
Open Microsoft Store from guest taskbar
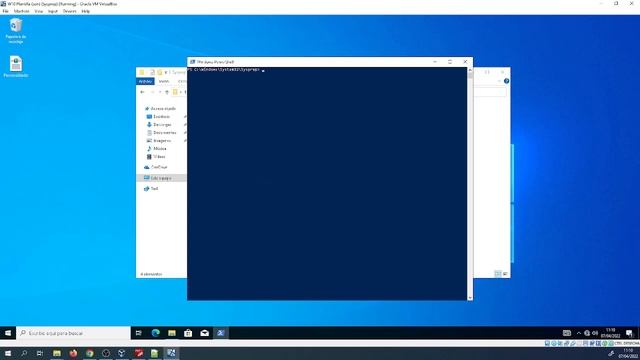pyautogui.click(x=188, y=333)
